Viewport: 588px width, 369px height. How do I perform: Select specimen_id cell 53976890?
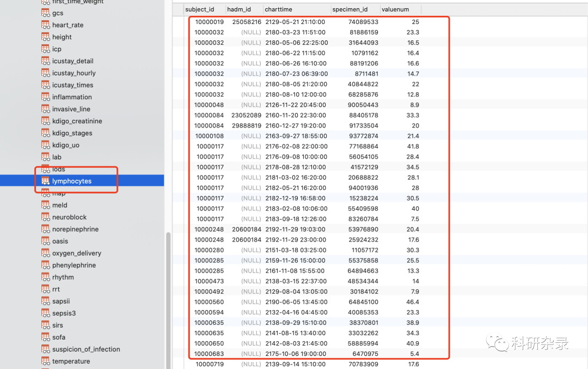[363, 229]
